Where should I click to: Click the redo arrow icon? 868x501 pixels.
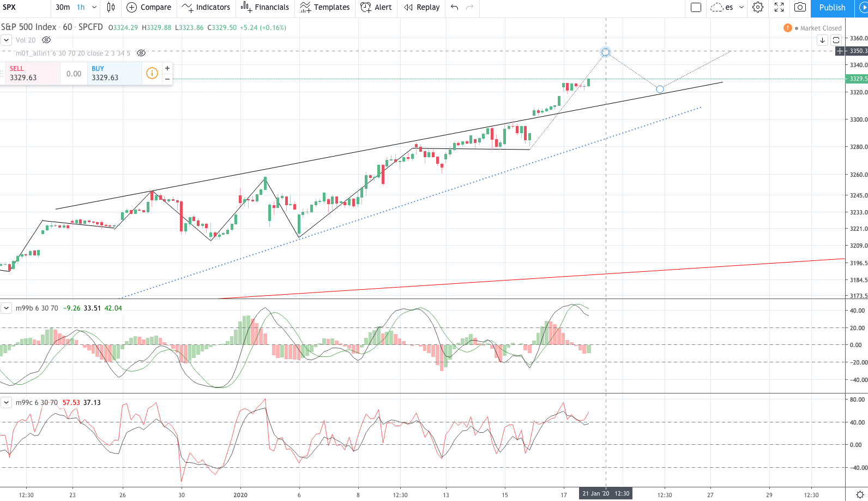pyautogui.click(x=469, y=7)
